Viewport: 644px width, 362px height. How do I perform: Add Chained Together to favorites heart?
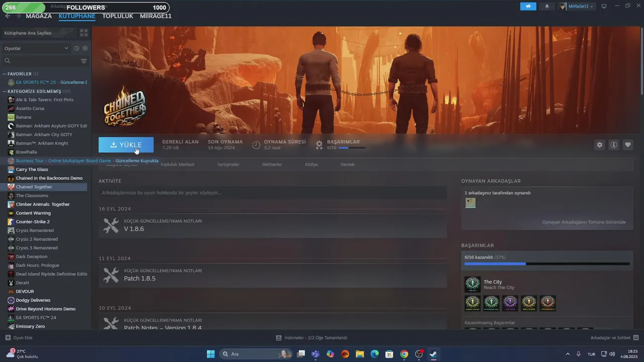[628, 145]
